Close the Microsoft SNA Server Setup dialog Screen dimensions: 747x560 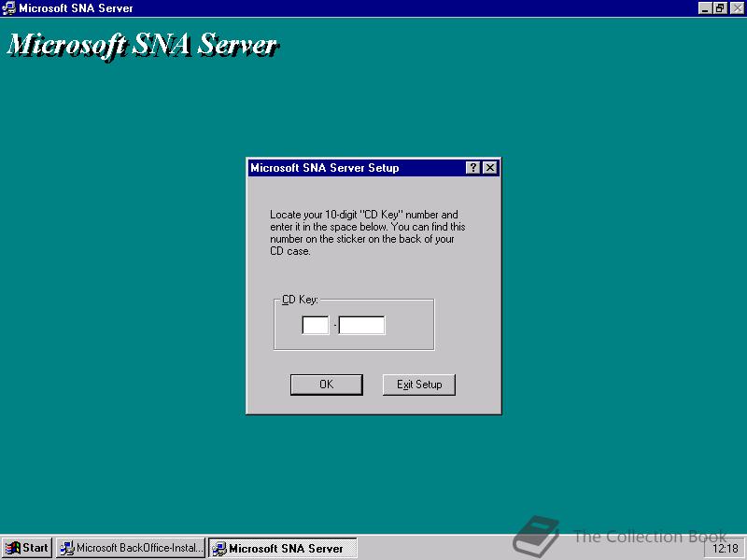point(489,168)
